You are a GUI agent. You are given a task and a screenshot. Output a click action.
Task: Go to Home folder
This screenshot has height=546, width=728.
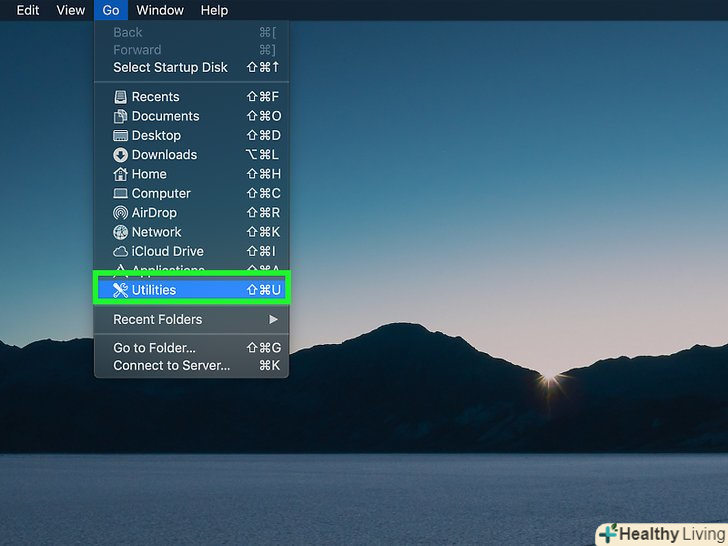pyautogui.click(x=191, y=174)
